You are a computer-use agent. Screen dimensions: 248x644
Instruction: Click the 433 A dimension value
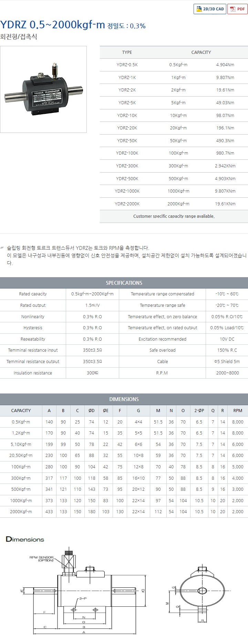coord(49,512)
